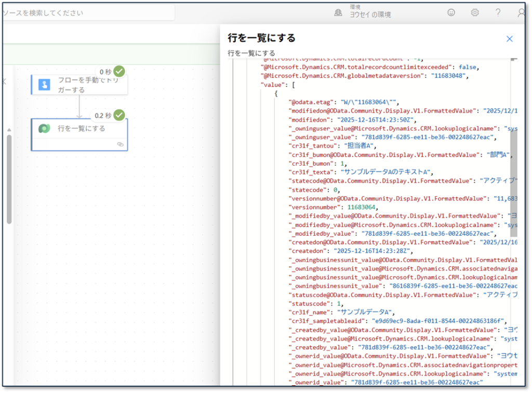Open the settings gear in header
Viewport: 532px width, 393px height.
[474, 12]
